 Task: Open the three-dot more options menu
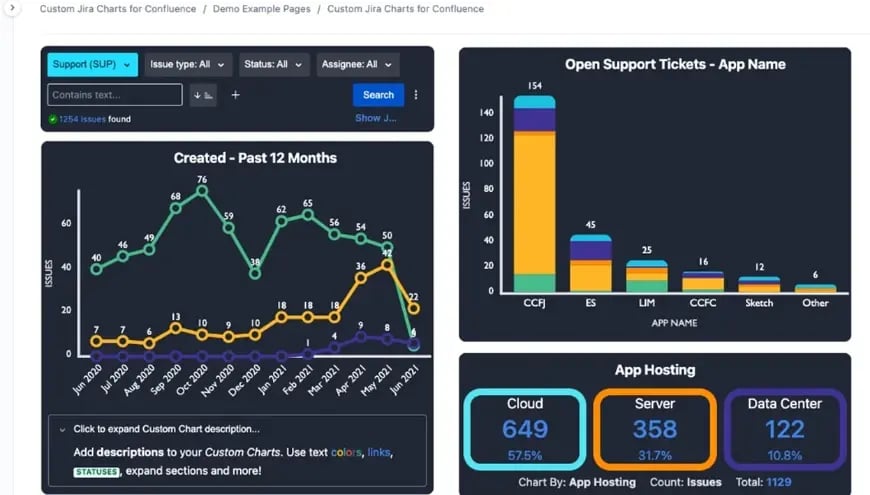(416, 95)
